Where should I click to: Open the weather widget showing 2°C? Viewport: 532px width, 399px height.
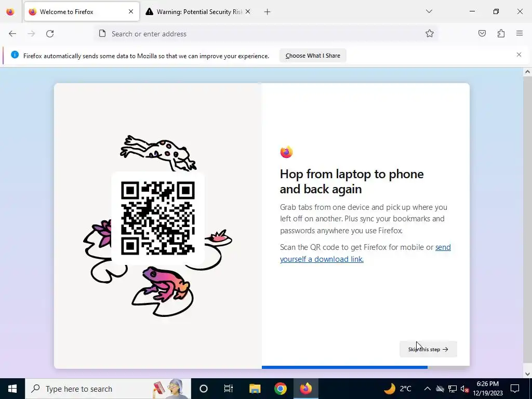pyautogui.click(x=397, y=389)
